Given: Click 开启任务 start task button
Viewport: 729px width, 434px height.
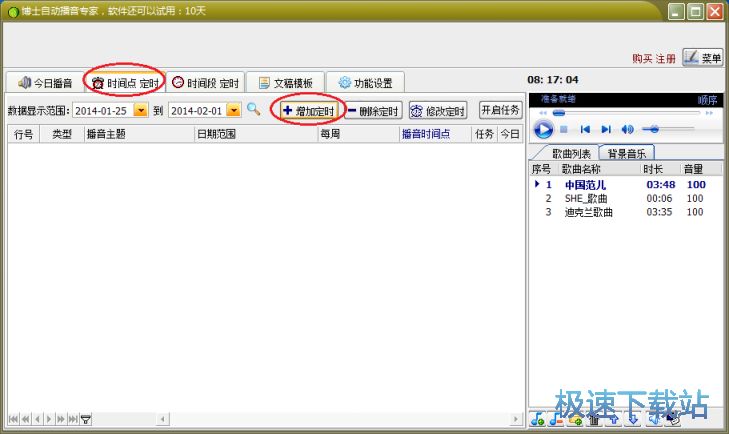Looking at the screenshot, I should pos(500,110).
